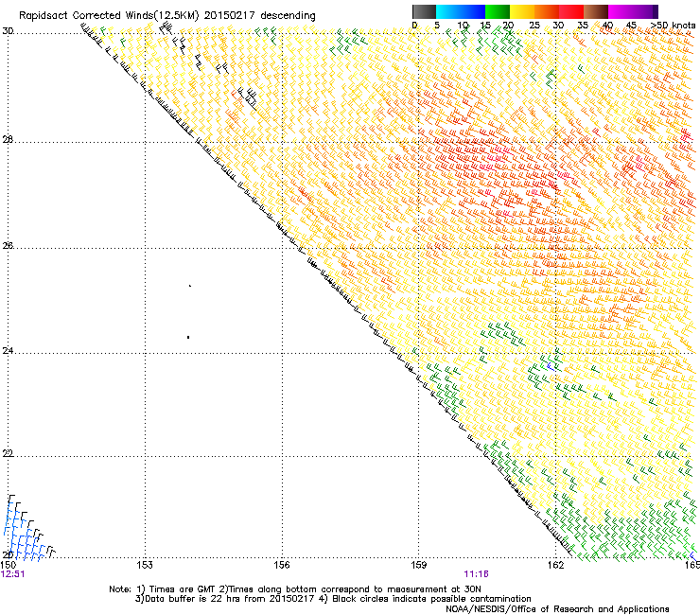Viewport: 700px width, 615px height.
Task: Click the '>50 knots' legend label
Action: (x=674, y=25)
